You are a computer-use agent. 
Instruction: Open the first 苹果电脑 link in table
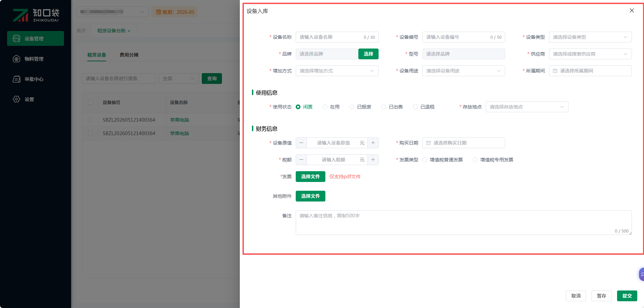click(x=179, y=120)
